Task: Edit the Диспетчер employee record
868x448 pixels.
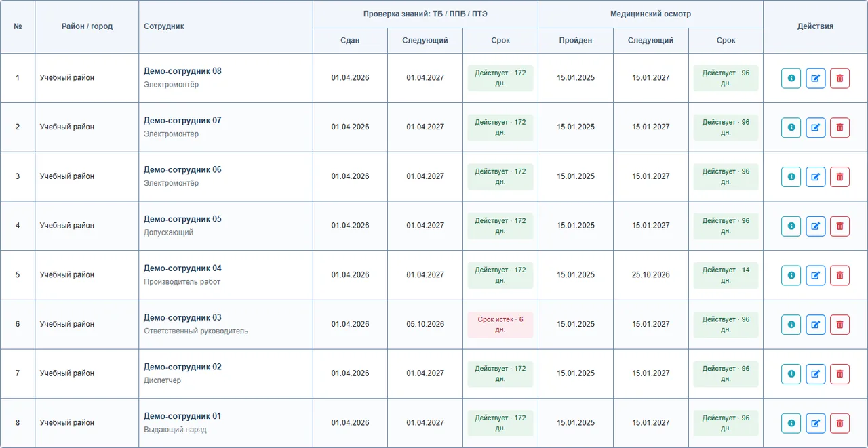Action: tap(815, 374)
